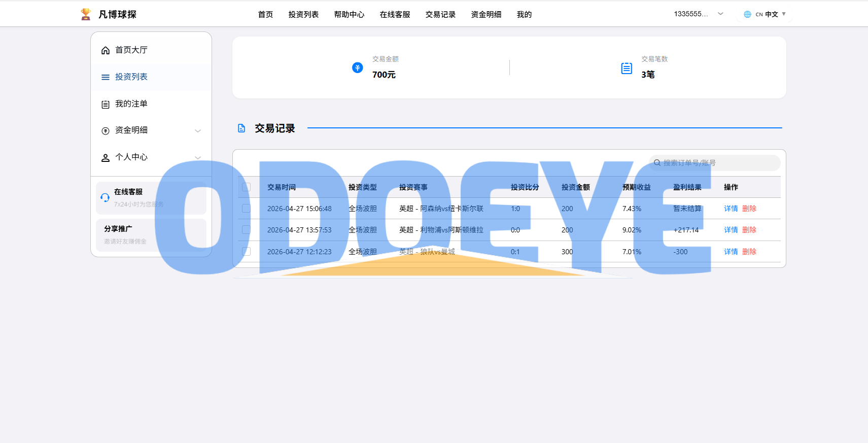Click the 投资金额 column header
The height and width of the screenshot is (443, 868).
(x=576, y=187)
